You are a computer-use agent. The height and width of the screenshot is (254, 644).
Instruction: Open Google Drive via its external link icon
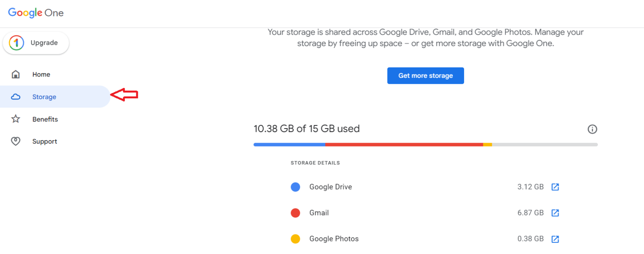[x=555, y=187]
